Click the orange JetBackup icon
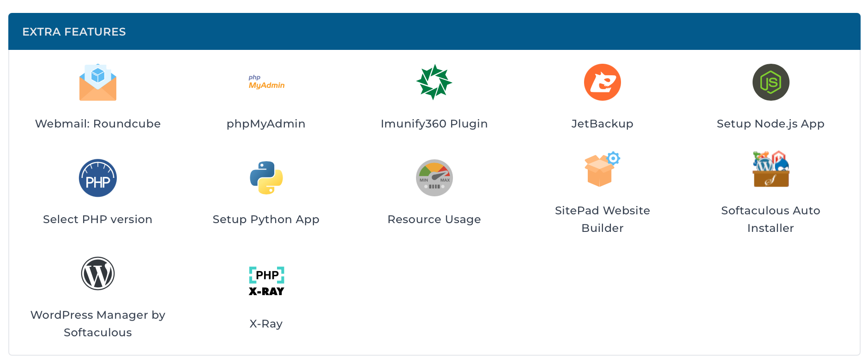The image size is (868, 364). click(603, 82)
